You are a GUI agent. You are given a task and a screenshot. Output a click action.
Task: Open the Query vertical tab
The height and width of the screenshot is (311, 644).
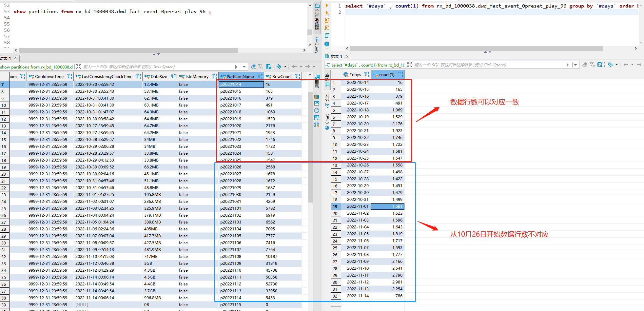(x=317, y=46)
